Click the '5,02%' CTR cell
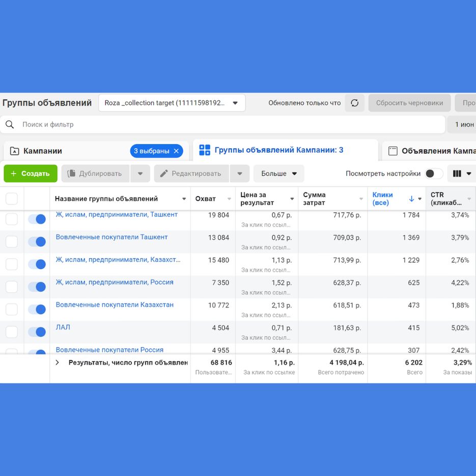 (x=460, y=328)
